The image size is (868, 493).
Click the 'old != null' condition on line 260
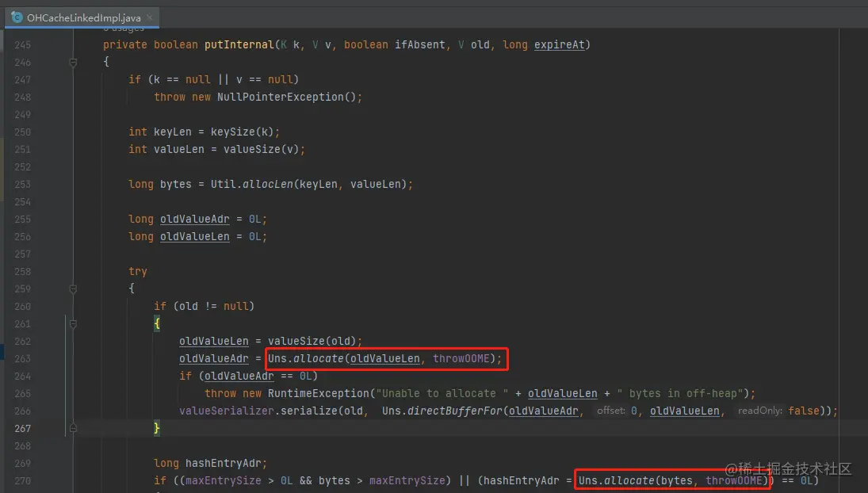pos(214,306)
